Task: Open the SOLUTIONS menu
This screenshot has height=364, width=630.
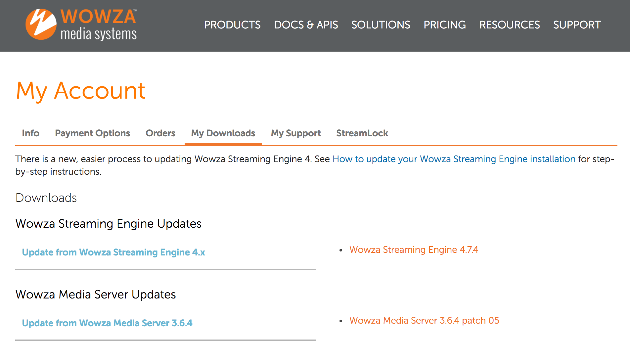Action: tap(381, 25)
